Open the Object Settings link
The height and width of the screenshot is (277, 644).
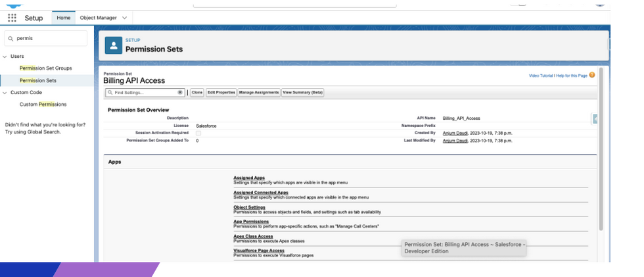click(249, 207)
